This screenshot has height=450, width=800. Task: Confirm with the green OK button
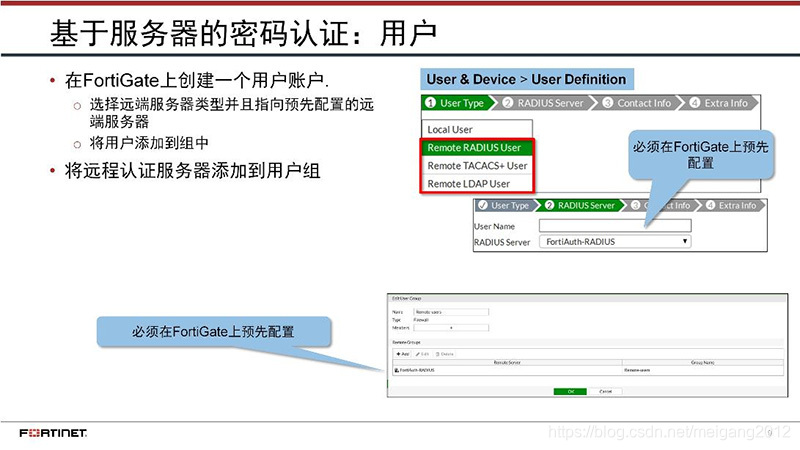[570, 391]
